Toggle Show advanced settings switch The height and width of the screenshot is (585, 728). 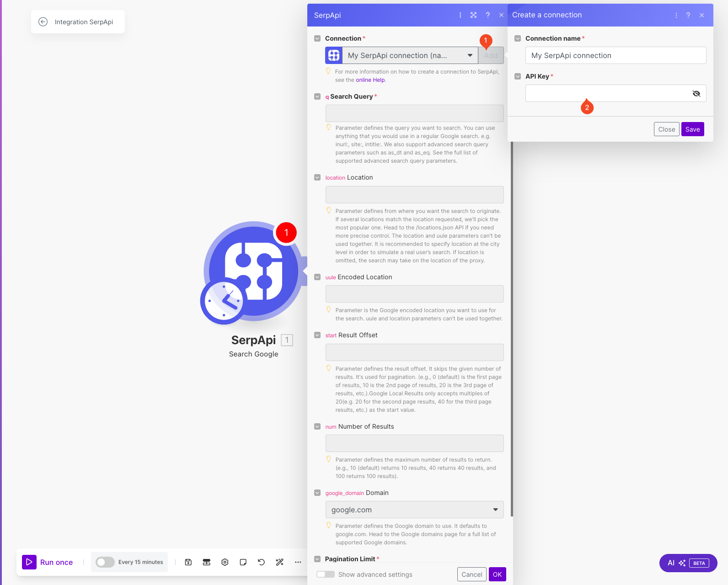click(x=326, y=574)
